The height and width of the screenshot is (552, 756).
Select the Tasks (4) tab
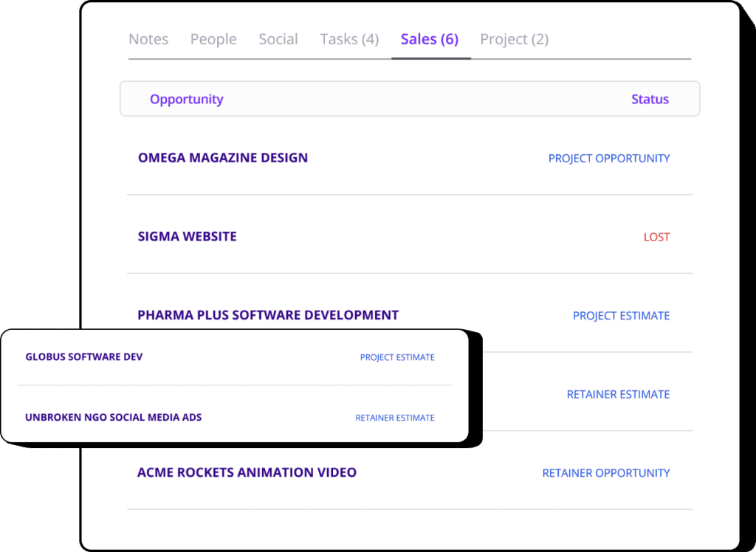(x=349, y=39)
